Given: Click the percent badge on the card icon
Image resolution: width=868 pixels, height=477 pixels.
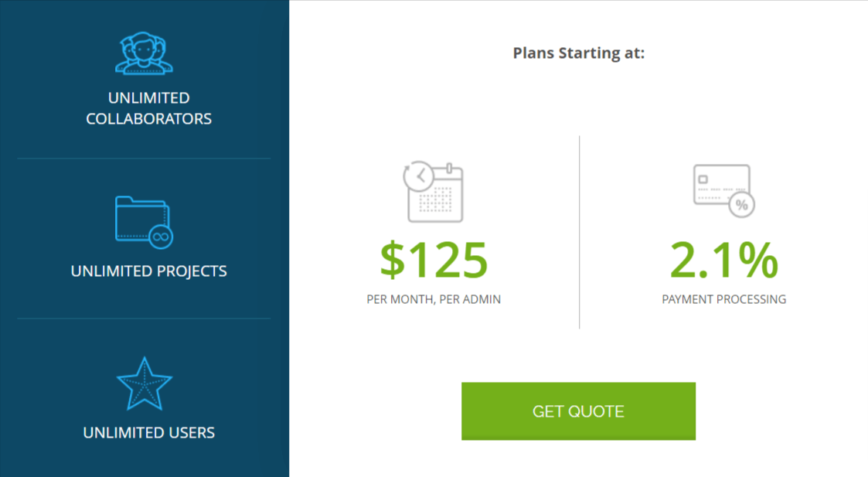Looking at the screenshot, I should click(741, 205).
